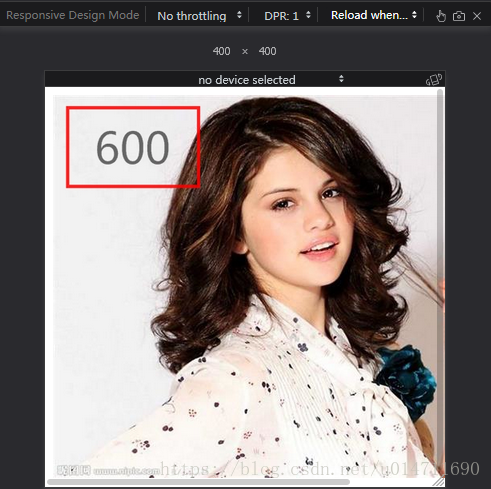491x489 pixels.
Task: Edit the viewport width value 400
Action: point(221,51)
